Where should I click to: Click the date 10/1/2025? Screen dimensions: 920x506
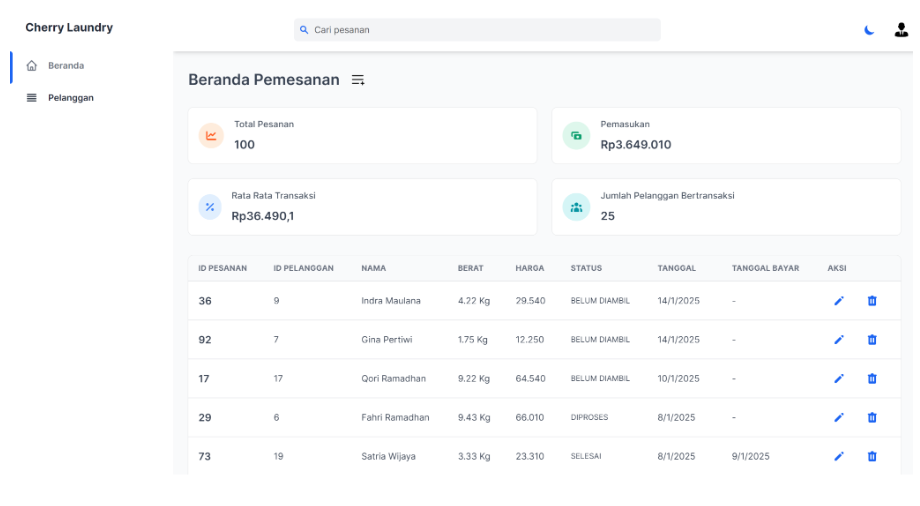click(678, 379)
